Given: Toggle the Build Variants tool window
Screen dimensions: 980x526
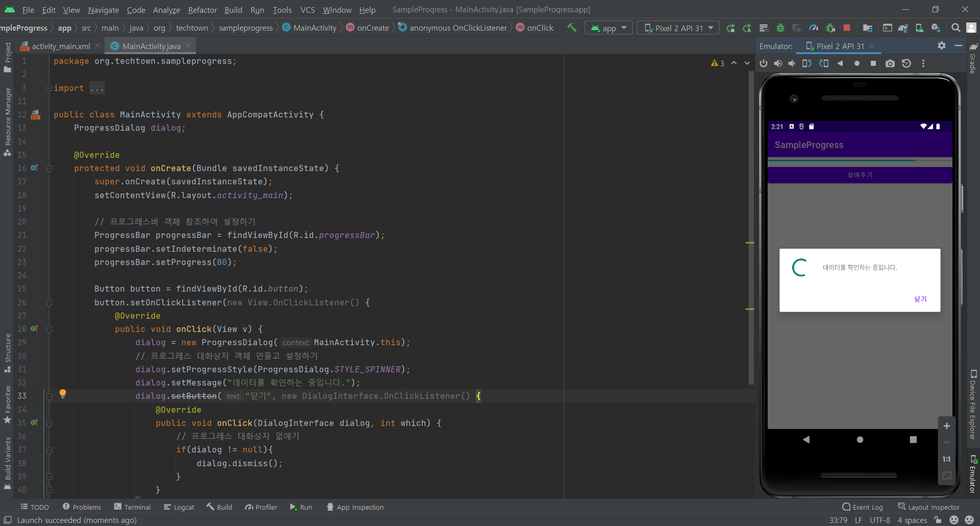Looking at the screenshot, I should point(7,463).
